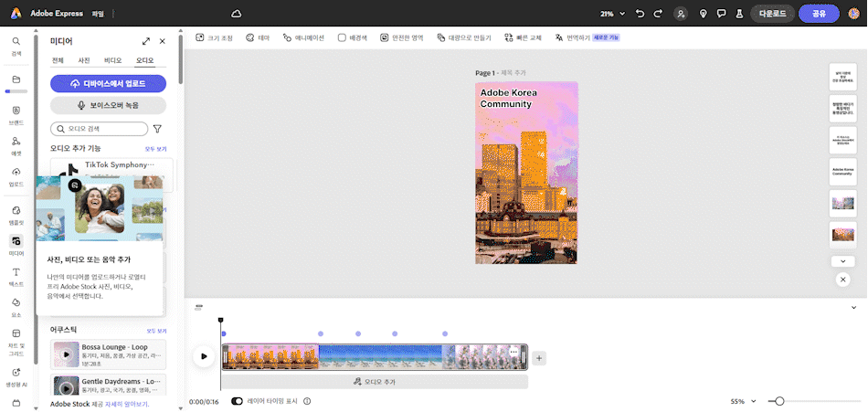This screenshot has height=412, width=868.
Task: Click See all for Acoustic (어쿠스틱)
Action: [x=155, y=331]
